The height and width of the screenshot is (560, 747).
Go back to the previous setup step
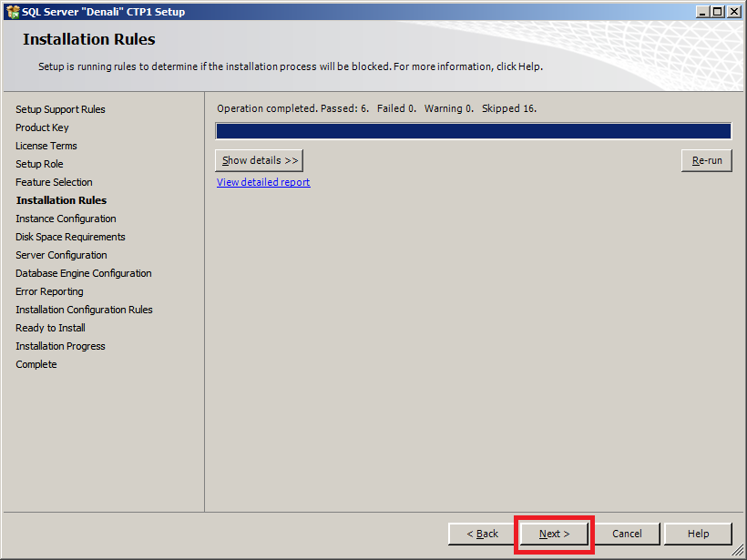482,534
